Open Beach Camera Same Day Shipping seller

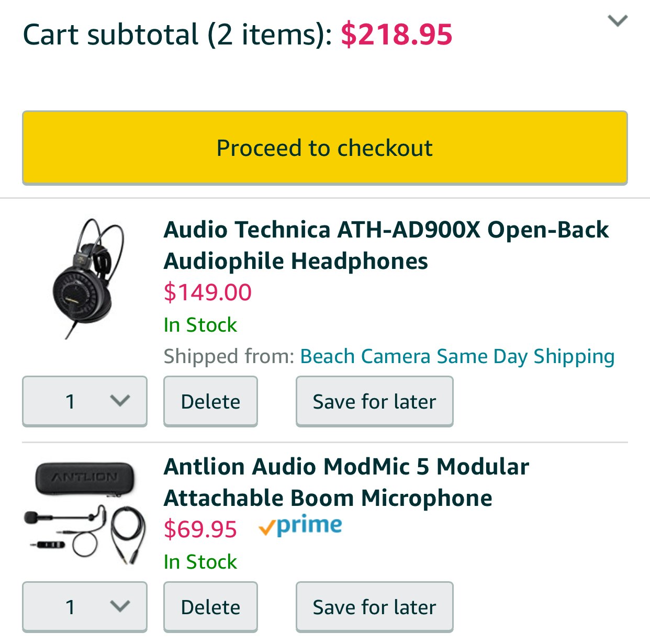(457, 356)
